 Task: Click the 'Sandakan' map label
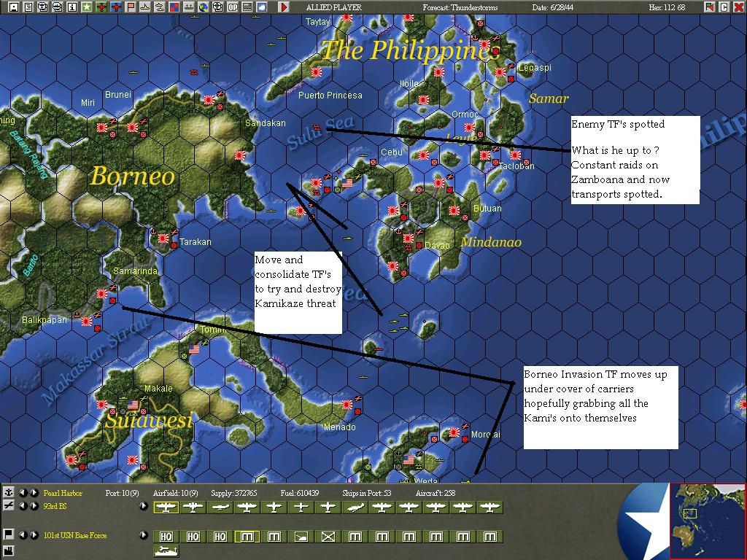point(266,122)
